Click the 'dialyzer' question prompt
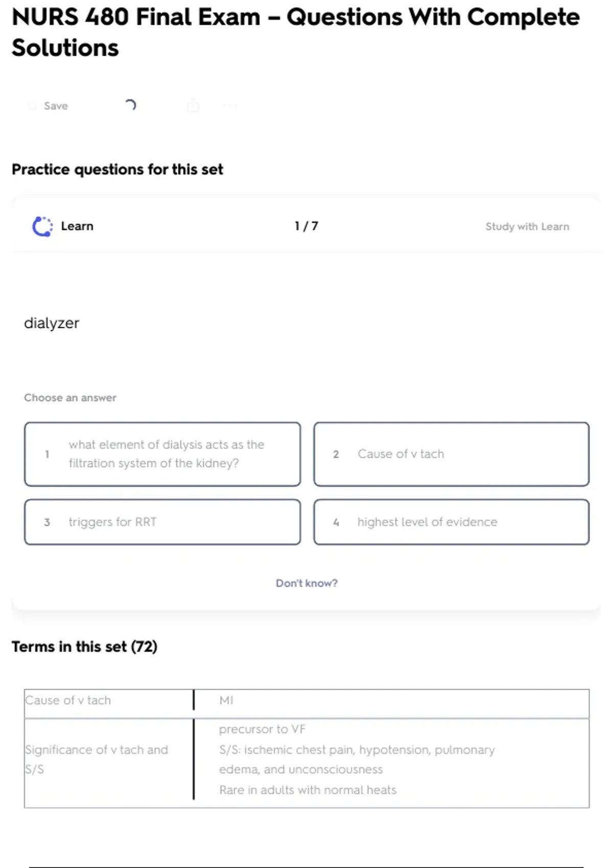Viewport: 613px width, 868px height. [52, 323]
